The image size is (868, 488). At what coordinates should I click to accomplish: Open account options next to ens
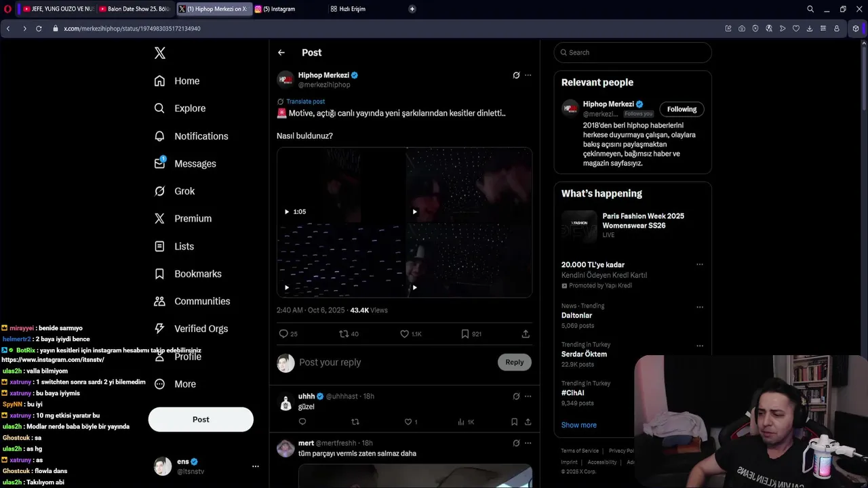[255, 466]
